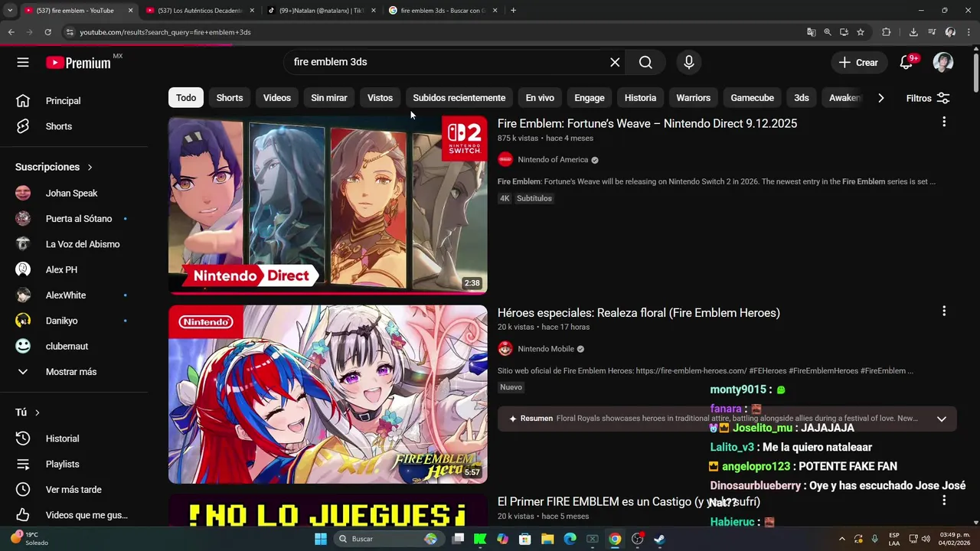Click the Nintendo Mobile channel avatar
Screen dimensions: 980x551
point(505,349)
